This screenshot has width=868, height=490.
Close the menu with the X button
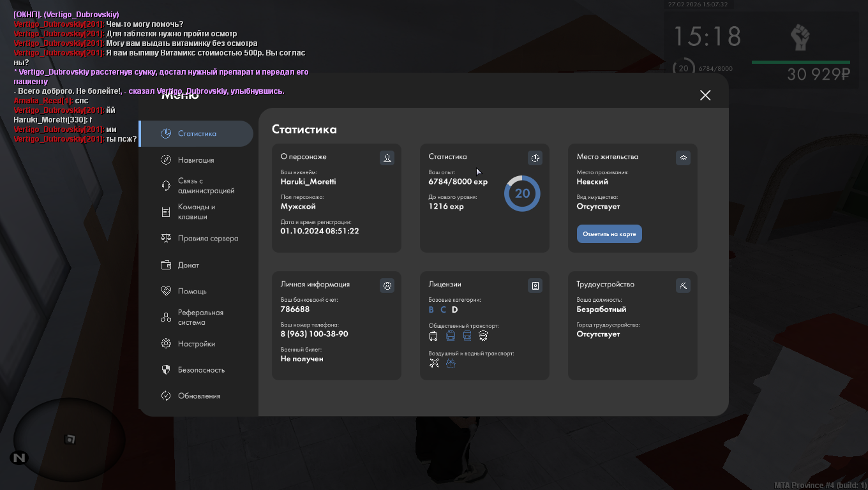point(705,95)
